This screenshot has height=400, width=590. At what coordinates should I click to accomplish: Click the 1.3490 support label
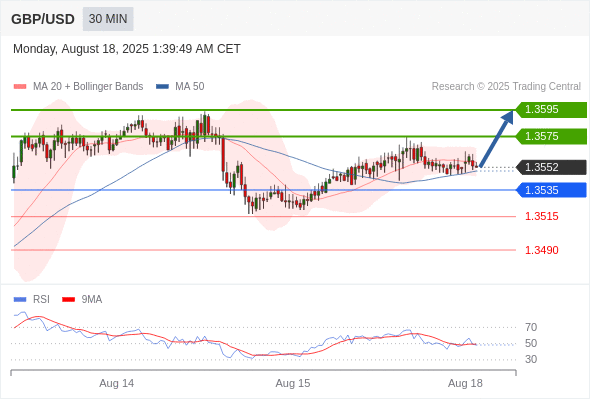(541, 250)
